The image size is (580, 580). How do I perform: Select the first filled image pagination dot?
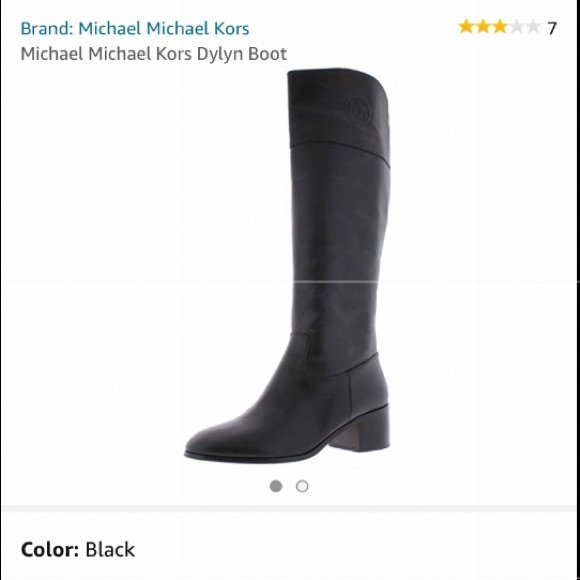coord(276,486)
